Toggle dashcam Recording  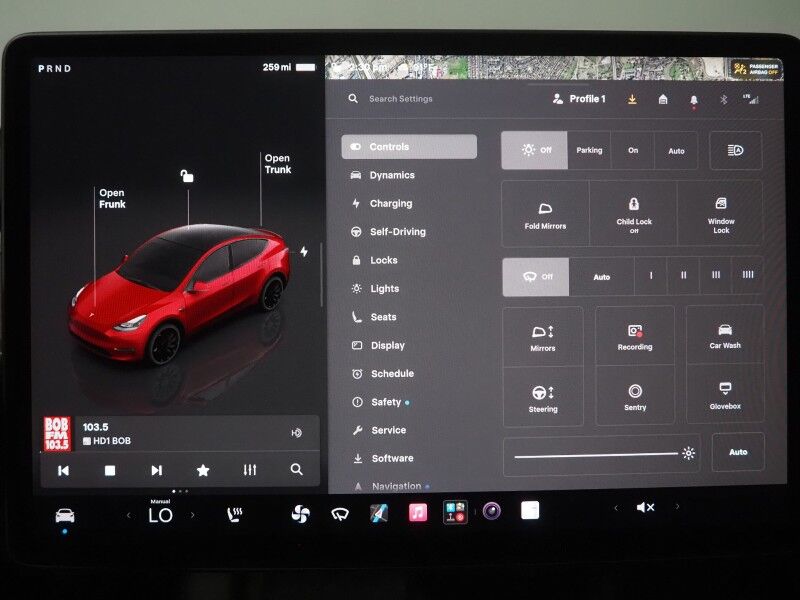(635, 336)
